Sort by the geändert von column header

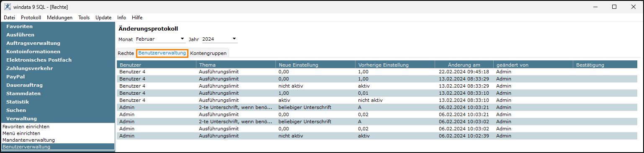tap(533, 65)
